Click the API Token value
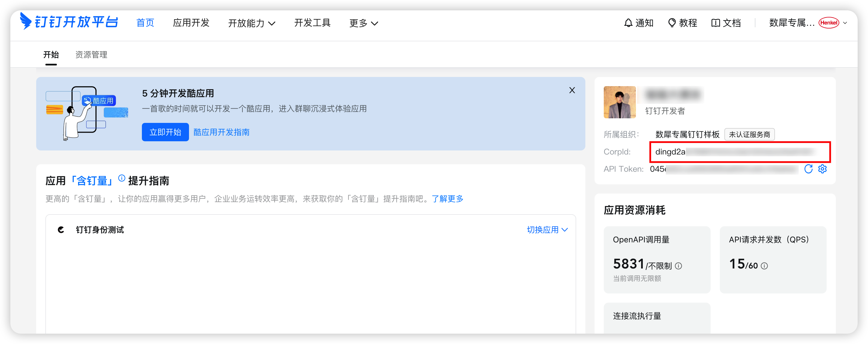Viewport: 868px width, 344px height. pos(724,169)
